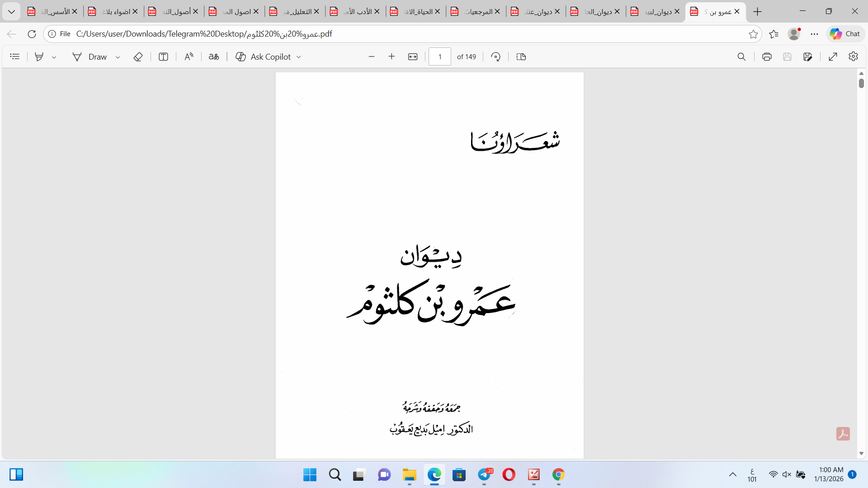Open the Widgets panel on taskbar
The image size is (868, 488).
(16, 475)
